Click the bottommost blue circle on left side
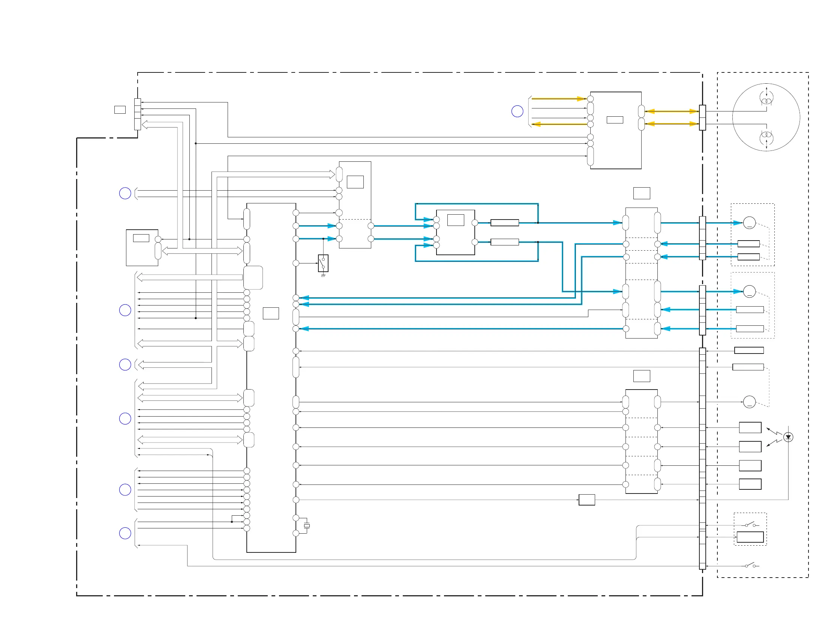Viewport: 840px width, 632px height. (x=125, y=533)
